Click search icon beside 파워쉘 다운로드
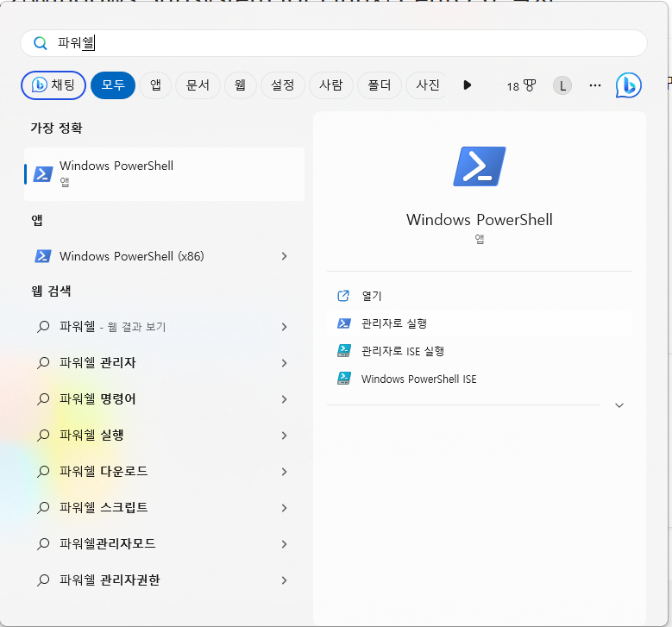The width and height of the screenshot is (672, 627). point(43,472)
